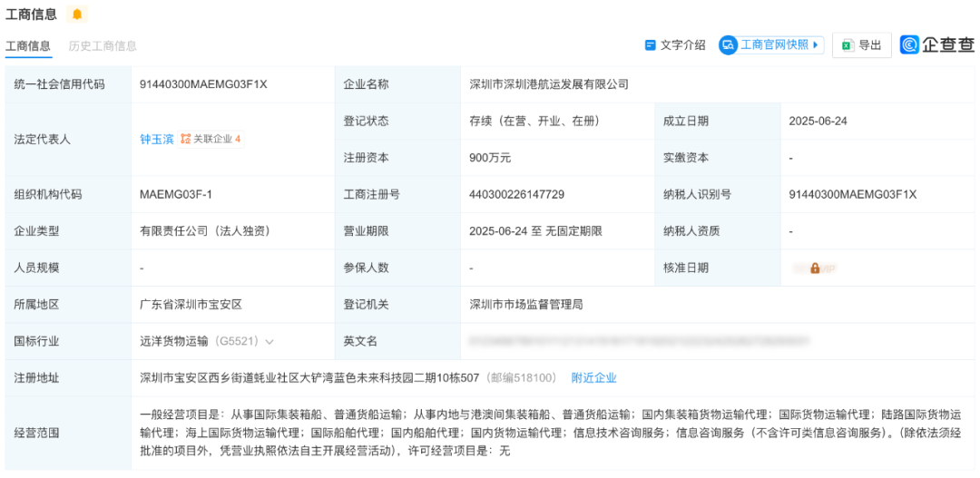Click the 经营范围 business scope paragraph
The image size is (980, 478).
coord(551,432)
